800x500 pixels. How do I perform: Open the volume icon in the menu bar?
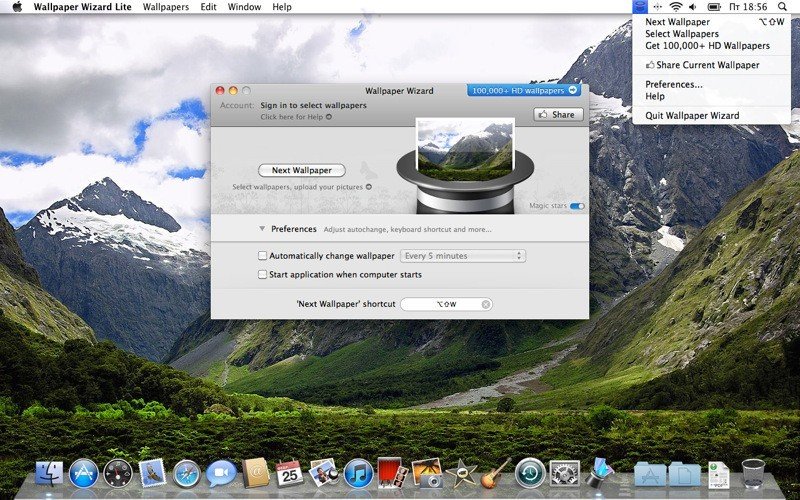point(692,7)
